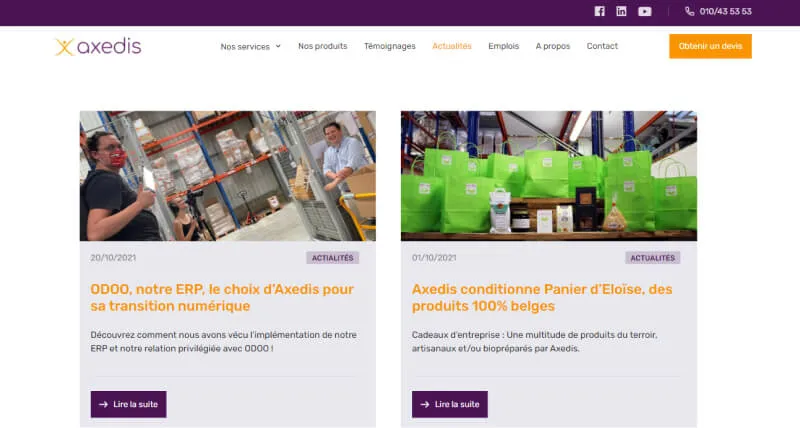This screenshot has height=428, width=800.
Task: Select the Actualités menu item
Action: pyautogui.click(x=452, y=46)
